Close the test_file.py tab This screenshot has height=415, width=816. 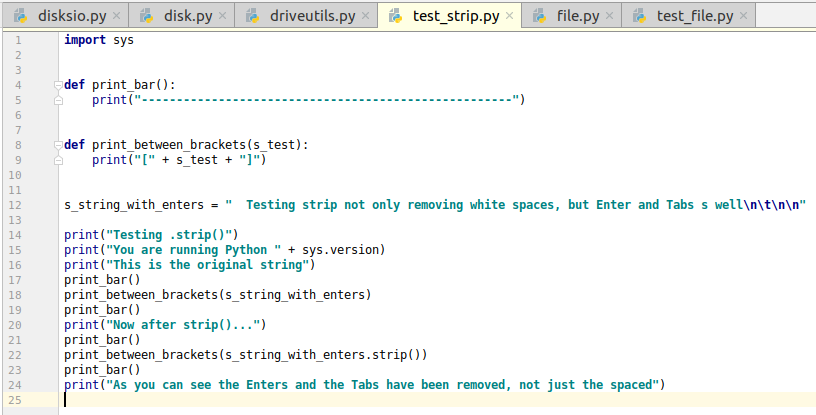click(x=743, y=17)
